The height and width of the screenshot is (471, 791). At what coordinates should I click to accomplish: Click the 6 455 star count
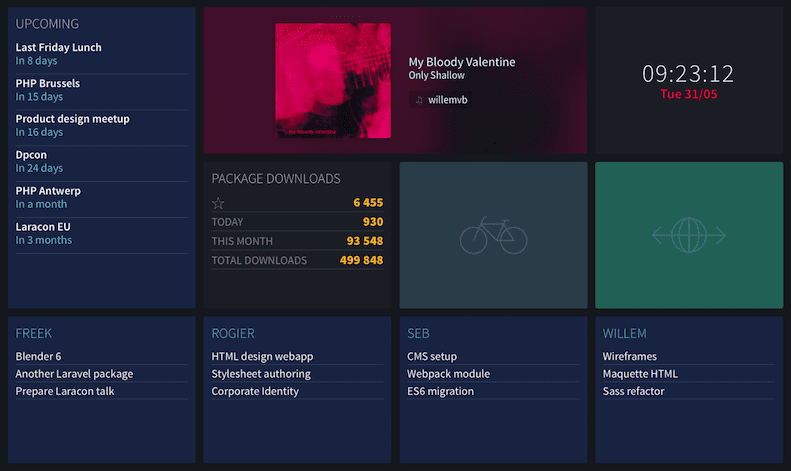click(x=368, y=203)
